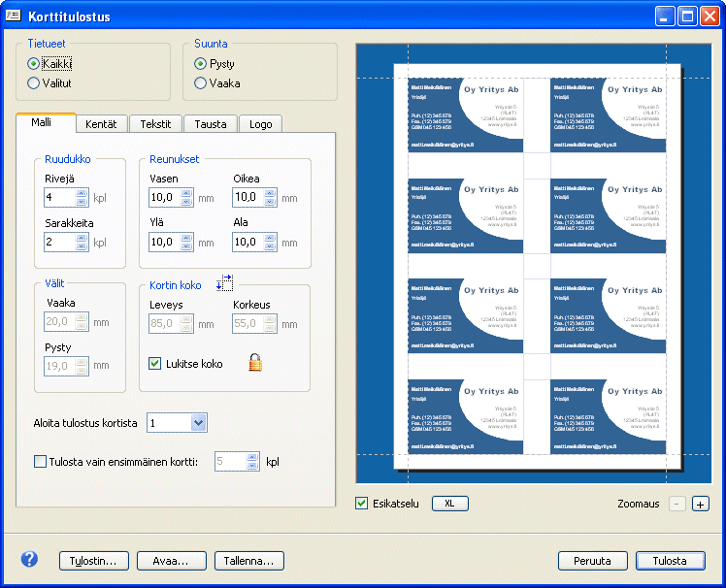The height and width of the screenshot is (588, 726).
Task: Click the padlock icon next to Lukitse koko
Action: pos(255,363)
